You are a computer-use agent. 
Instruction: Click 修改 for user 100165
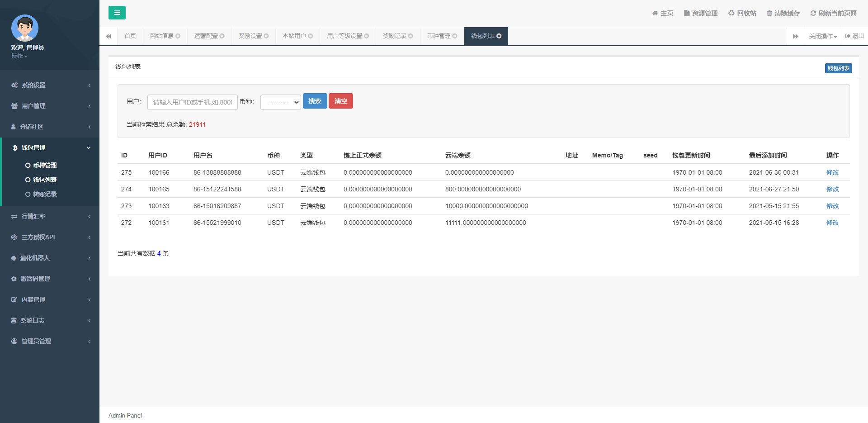point(832,189)
